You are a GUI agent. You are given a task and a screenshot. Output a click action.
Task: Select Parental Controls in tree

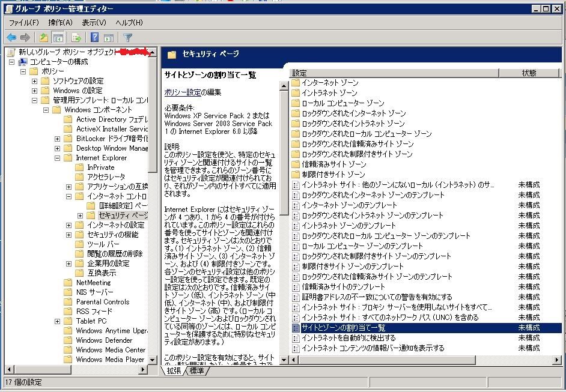(x=103, y=302)
